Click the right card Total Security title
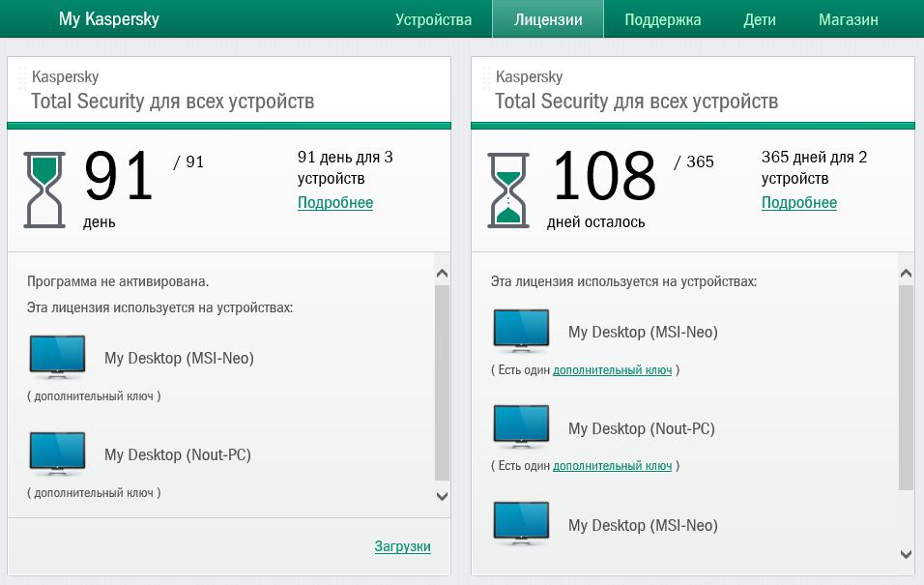Image resolution: width=924 pixels, height=585 pixels. point(636,102)
